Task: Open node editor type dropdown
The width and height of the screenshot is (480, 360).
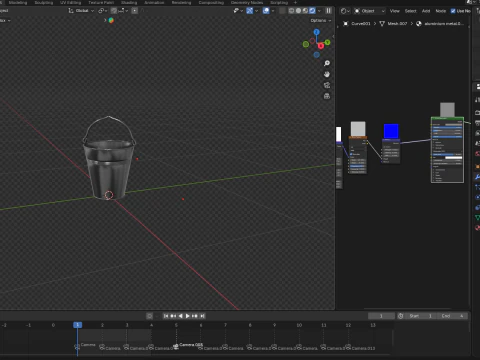Action: click(x=345, y=11)
